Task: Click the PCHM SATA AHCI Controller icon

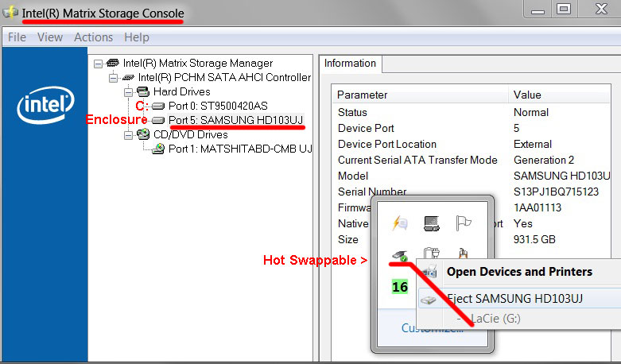Action: coord(128,78)
